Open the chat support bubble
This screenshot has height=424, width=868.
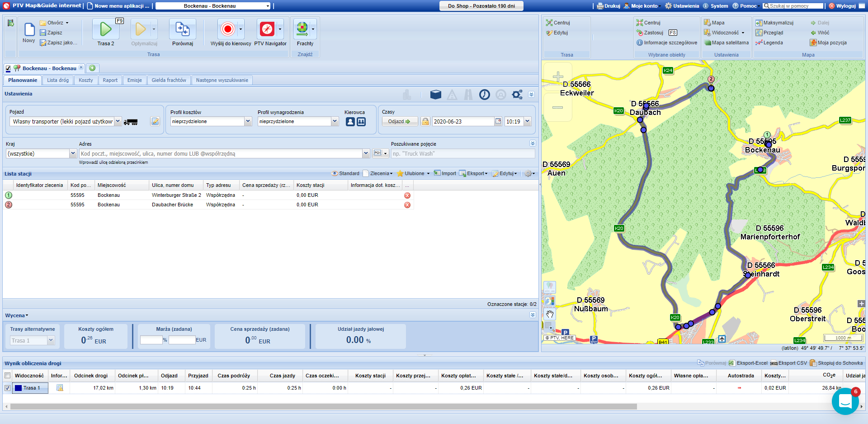click(x=845, y=401)
